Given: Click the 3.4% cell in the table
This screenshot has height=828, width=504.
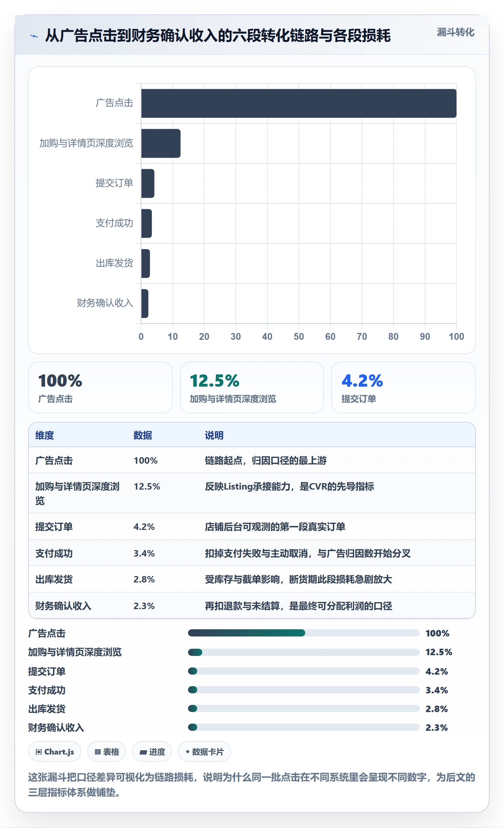Looking at the screenshot, I should click(144, 553).
